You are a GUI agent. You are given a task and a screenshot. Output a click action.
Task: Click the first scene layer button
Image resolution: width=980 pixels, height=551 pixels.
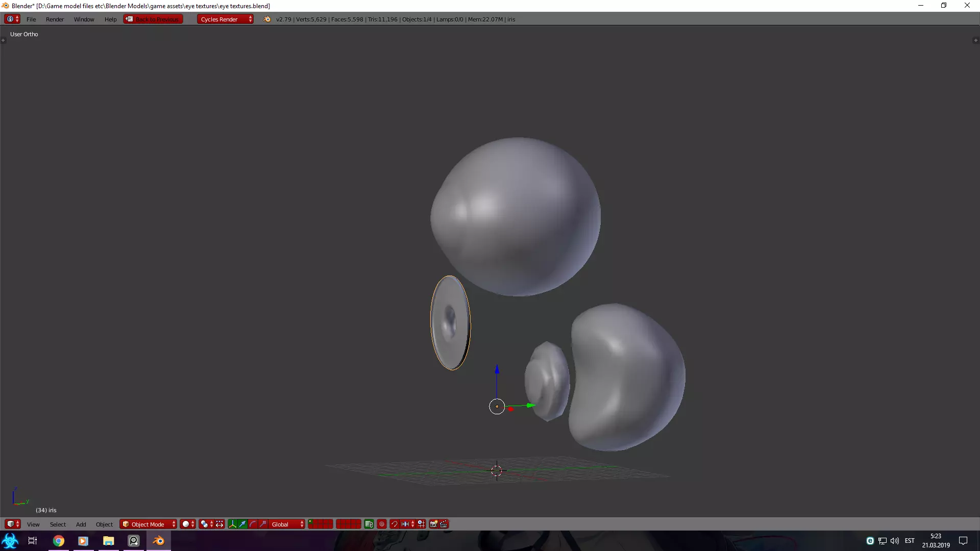[310, 521]
